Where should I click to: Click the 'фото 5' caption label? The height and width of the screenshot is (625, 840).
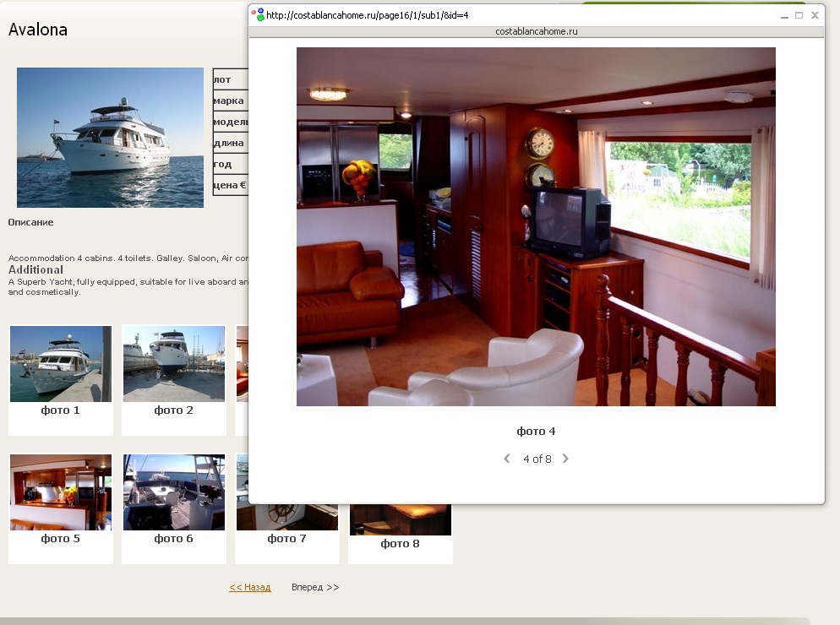click(x=61, y=539)
